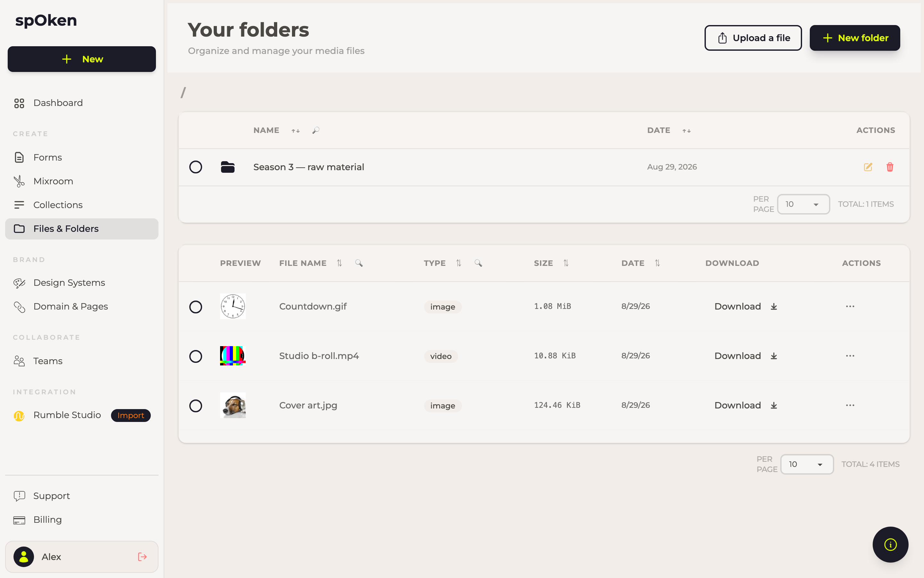Open folders per page dropdown

pyautogui.click(x=803, y=204)
